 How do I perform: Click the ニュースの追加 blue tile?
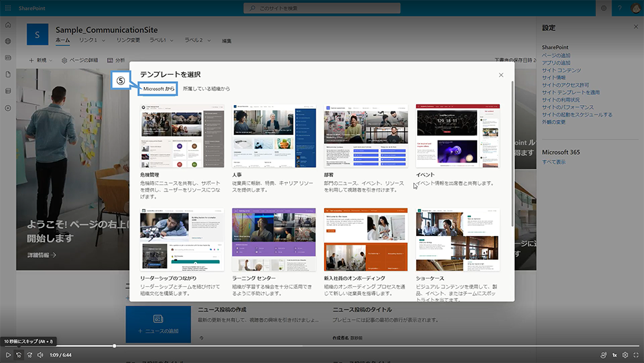pos(158,324)
